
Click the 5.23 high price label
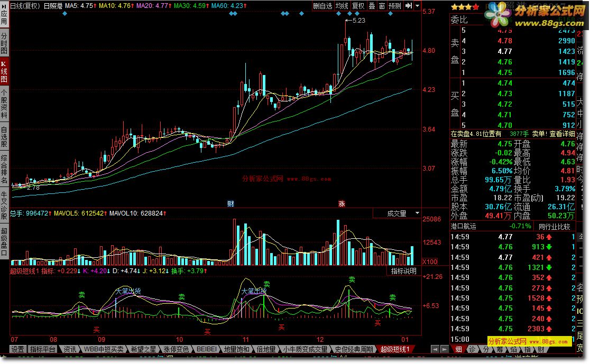click(358, 20)
